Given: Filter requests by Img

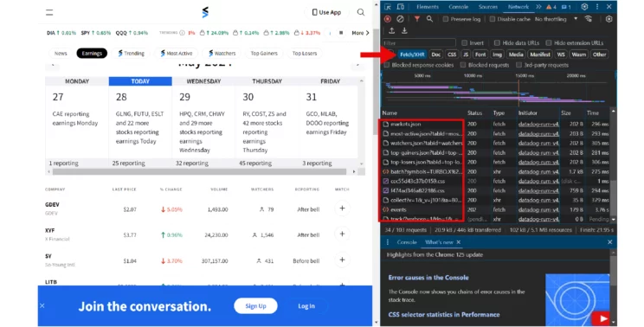Looking at the screenshot, I should (497, 54).
